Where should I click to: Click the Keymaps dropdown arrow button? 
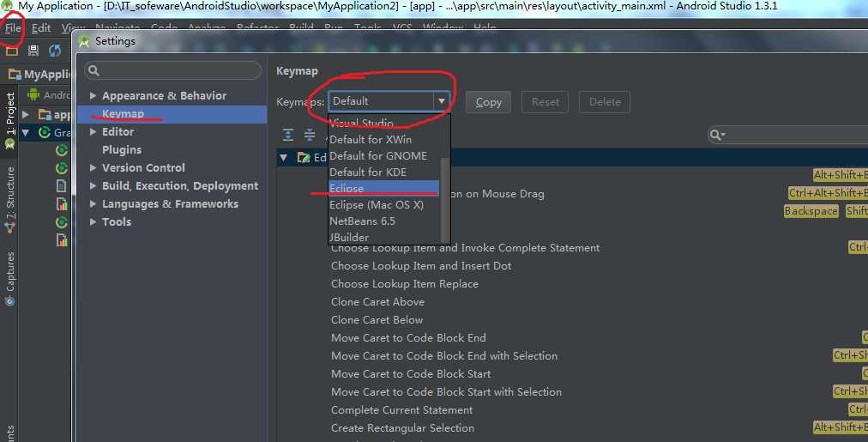[x=441, y=101]
